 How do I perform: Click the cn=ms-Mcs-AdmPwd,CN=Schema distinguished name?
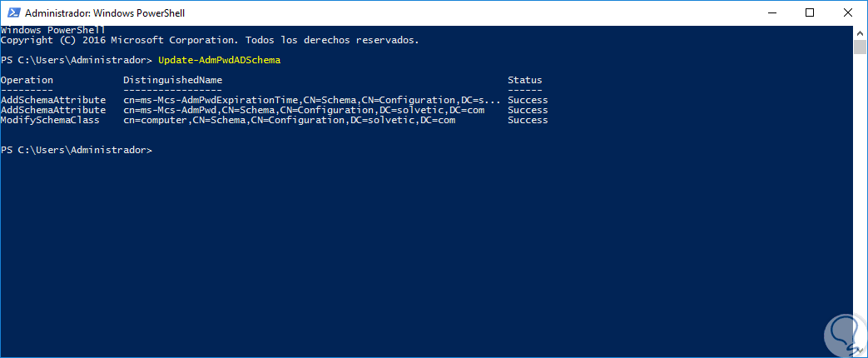click(x=303, y=110)
